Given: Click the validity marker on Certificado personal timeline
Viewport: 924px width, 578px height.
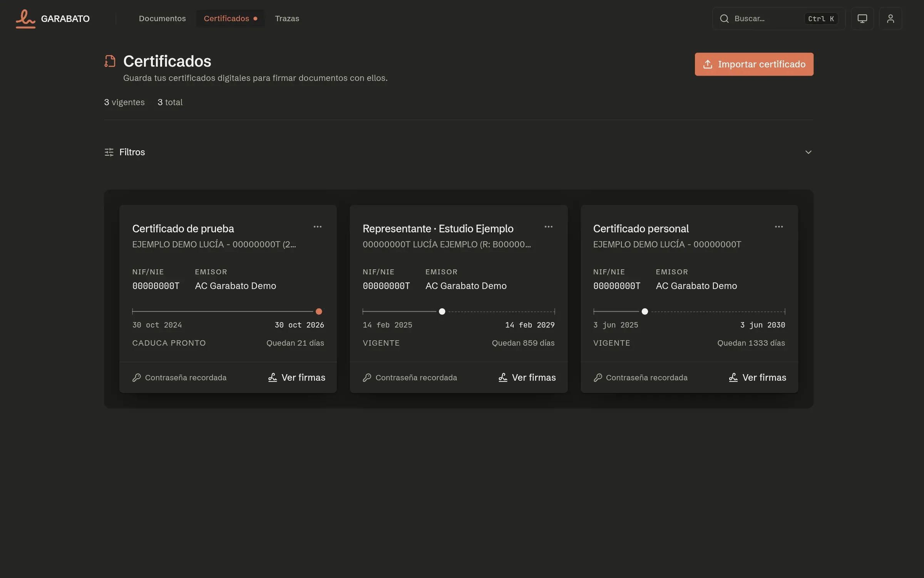Looking at the screenshot, I should [x=645, y=311].
